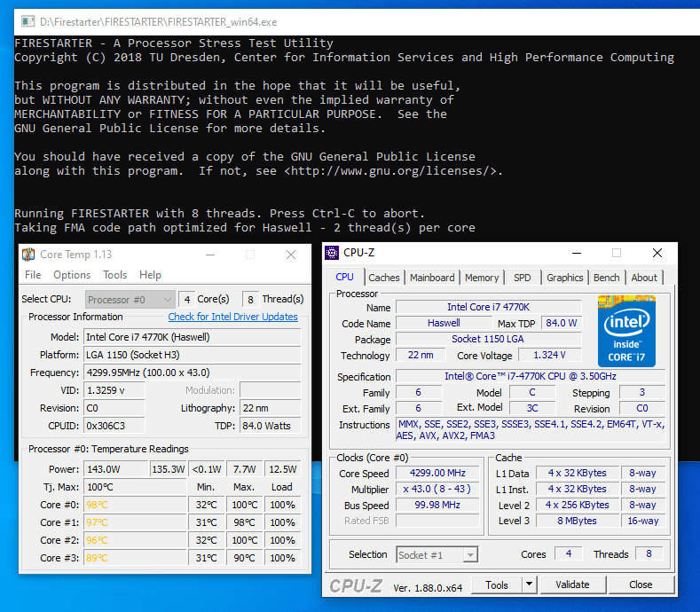Close the Core Temp window
This screenshot has height=612, width=700.
pos(291,255)
